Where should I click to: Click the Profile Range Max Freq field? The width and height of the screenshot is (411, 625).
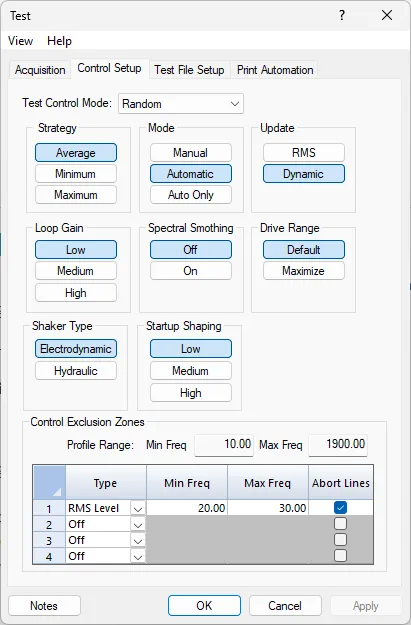pos(338,444)
